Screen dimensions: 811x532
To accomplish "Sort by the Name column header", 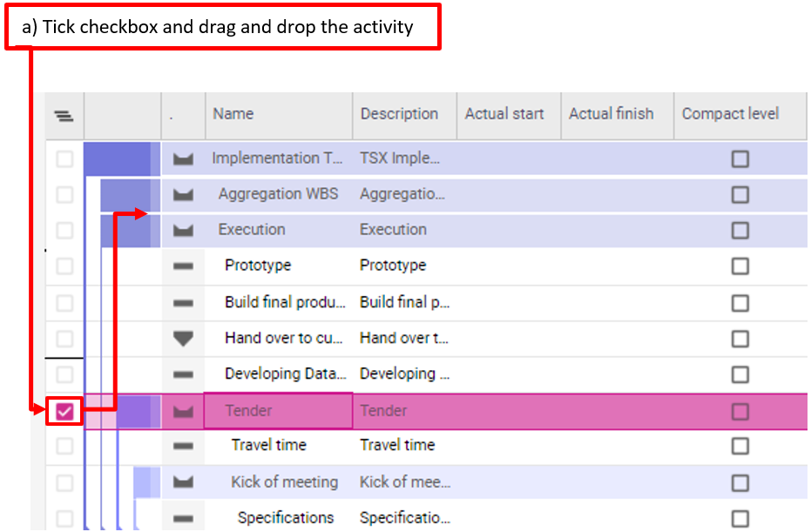I will pos(233,114).
